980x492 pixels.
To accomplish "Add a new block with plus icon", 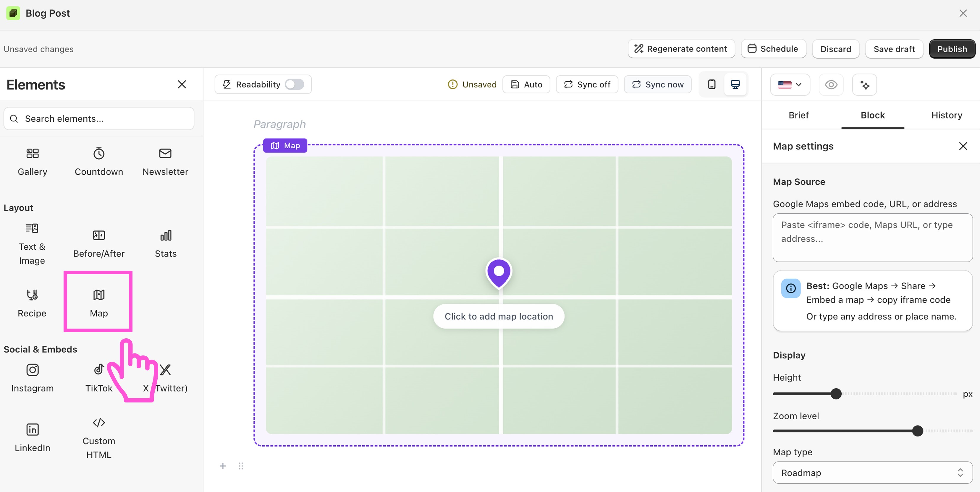I will click(223, 466).
